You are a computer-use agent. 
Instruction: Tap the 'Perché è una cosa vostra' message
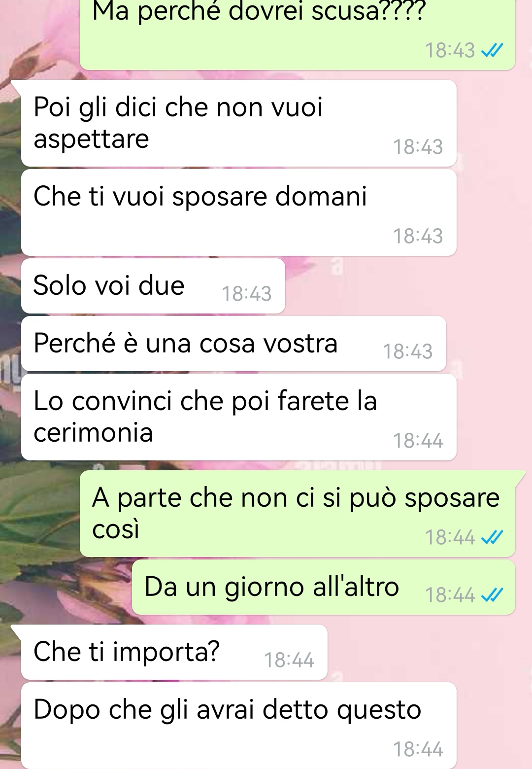pos(233,344)
